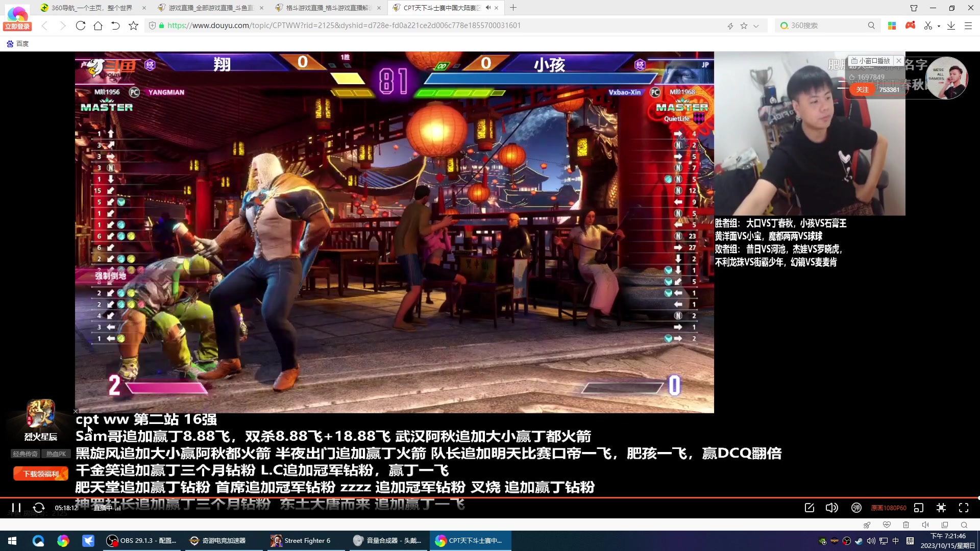The width and height of the screenshot is (980, 551).
Task: Open the Windows Start menu
Action: (x=12, y=541)
